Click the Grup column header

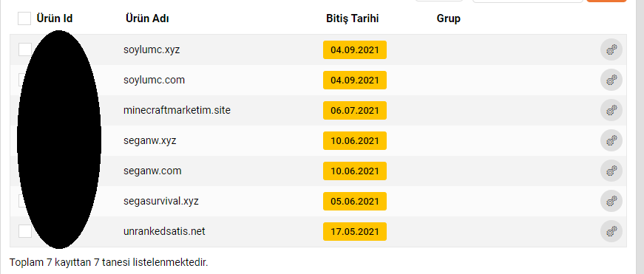coord(449,18)
